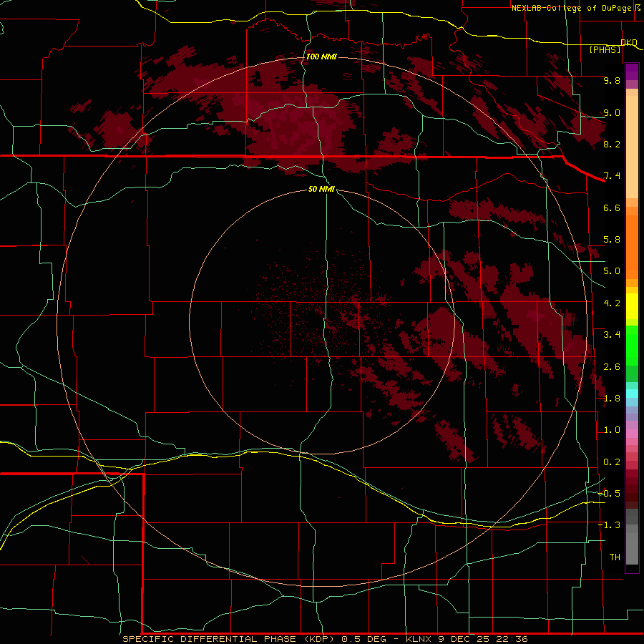Click the 1.8 value on the KDP scale

pos(612,399)
